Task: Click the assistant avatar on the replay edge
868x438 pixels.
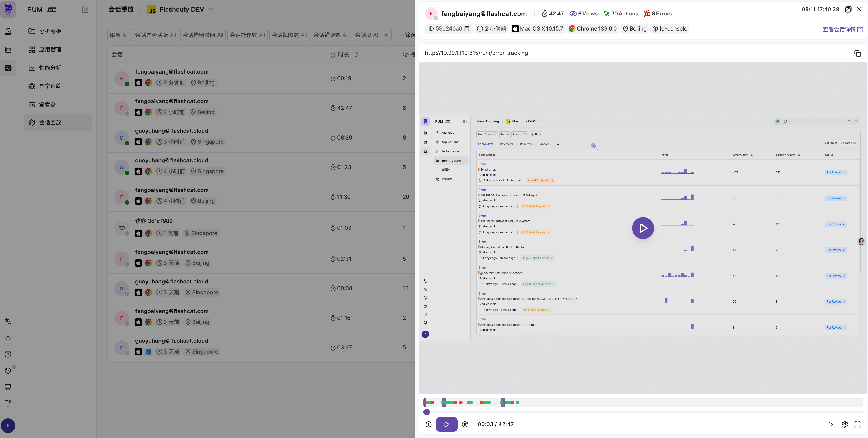Action: point(861,241)
